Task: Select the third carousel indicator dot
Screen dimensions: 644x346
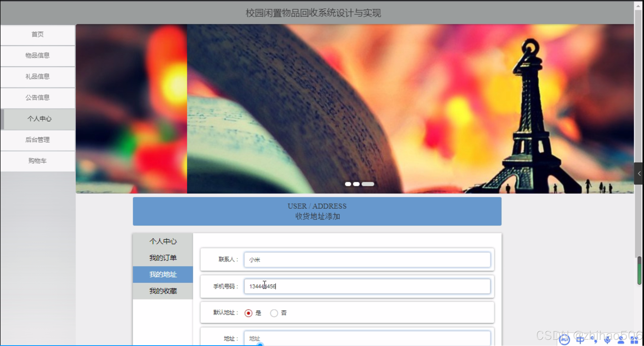Action: (368, 184)
